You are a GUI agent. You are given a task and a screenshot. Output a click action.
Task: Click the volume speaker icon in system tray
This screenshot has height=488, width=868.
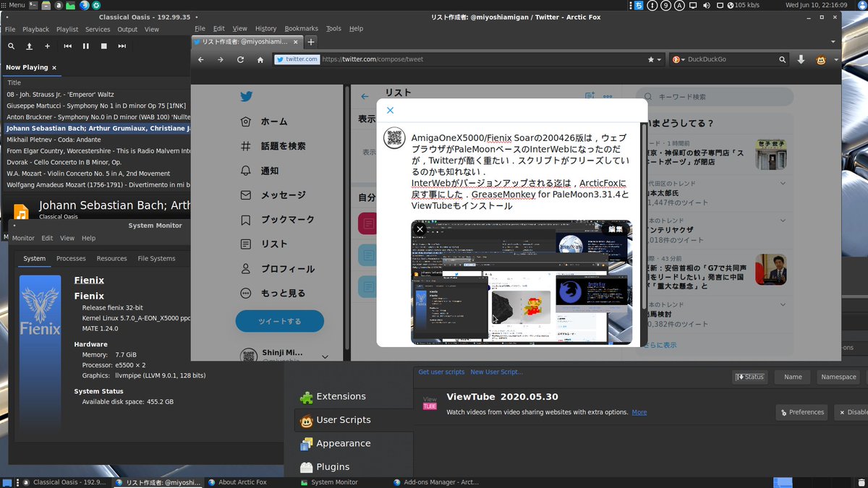[707, 5]
